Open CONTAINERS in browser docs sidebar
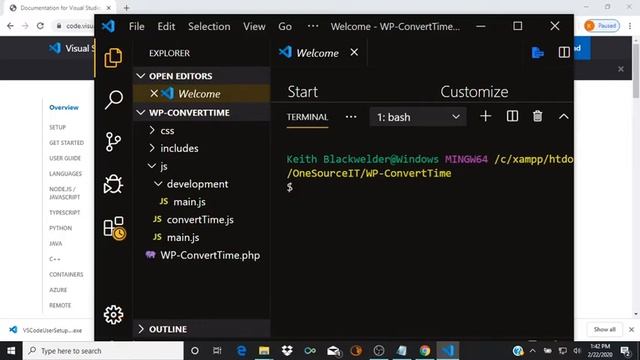Viewport: 640px width, 360px height. [66, 274]
